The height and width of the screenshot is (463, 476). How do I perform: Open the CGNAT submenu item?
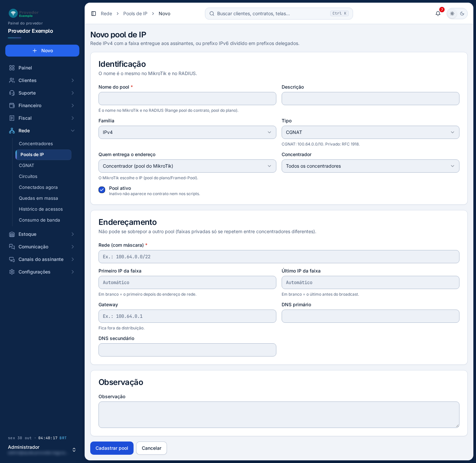pyautogui.click(x=26, y=165)
